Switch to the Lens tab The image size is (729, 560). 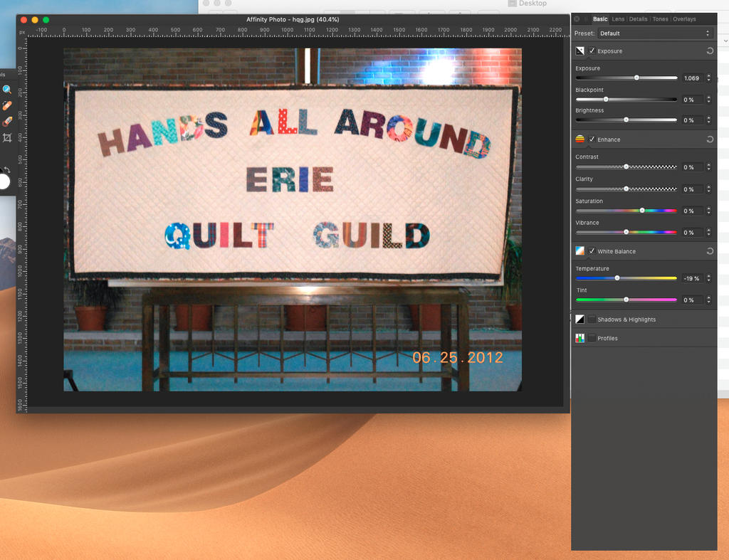pos(618,19)
